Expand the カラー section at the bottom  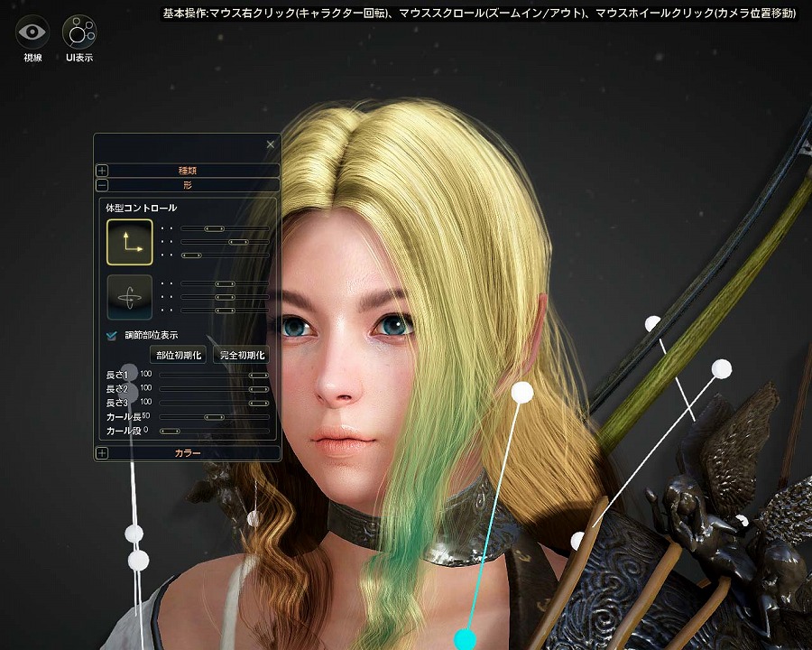[x=100, y=453]
